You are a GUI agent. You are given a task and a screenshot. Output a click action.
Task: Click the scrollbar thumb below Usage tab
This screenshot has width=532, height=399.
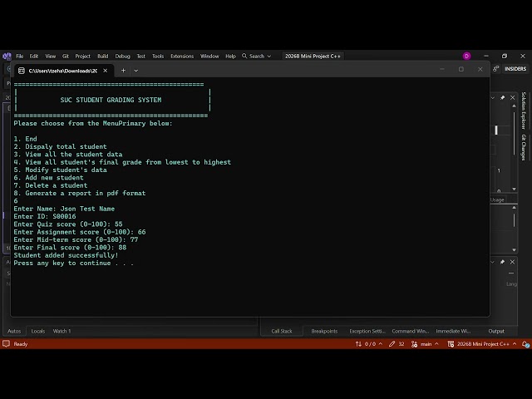[514, 219]
